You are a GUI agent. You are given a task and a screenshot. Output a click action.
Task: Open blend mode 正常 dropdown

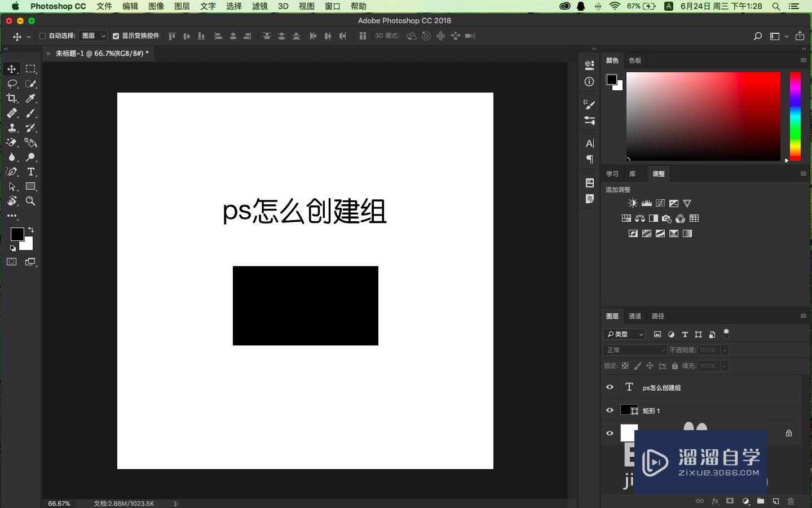636,350
